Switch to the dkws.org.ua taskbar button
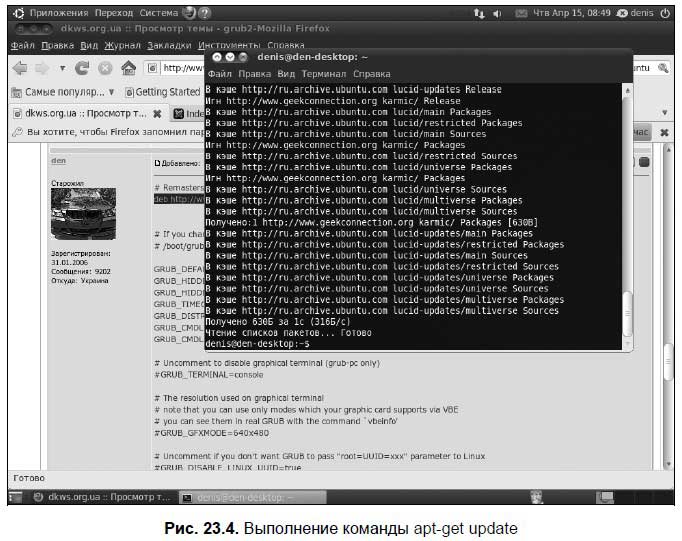 [x=102, y=497]
